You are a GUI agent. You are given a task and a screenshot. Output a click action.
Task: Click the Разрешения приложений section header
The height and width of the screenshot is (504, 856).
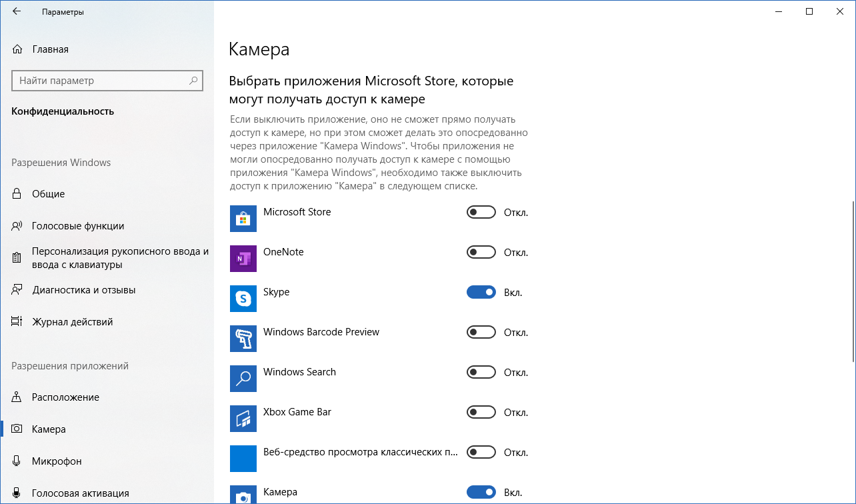click(x=70, y=366)
